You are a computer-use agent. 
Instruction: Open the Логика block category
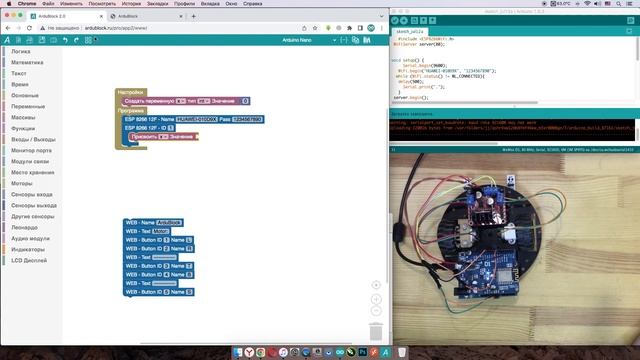[21, 51]
